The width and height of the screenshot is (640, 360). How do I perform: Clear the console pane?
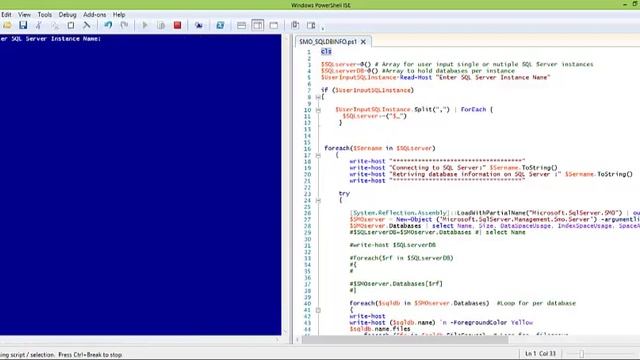click(87, 25)
